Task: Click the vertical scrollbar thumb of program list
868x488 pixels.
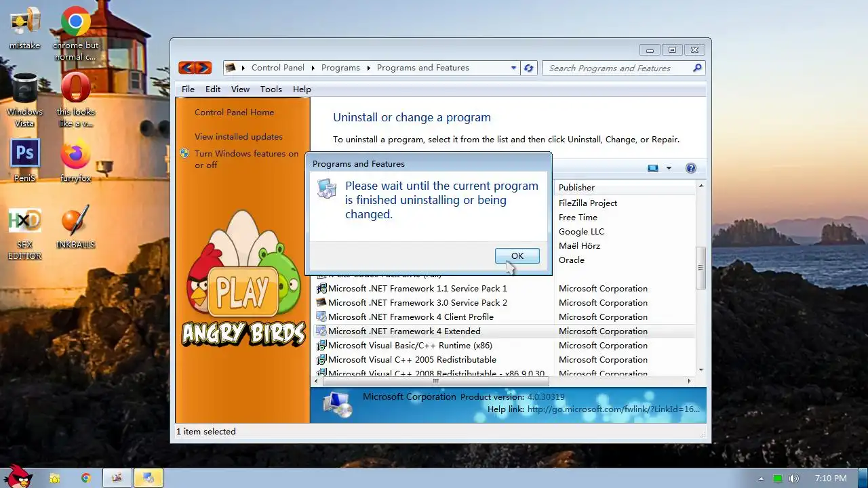Action: coord(701,268)
